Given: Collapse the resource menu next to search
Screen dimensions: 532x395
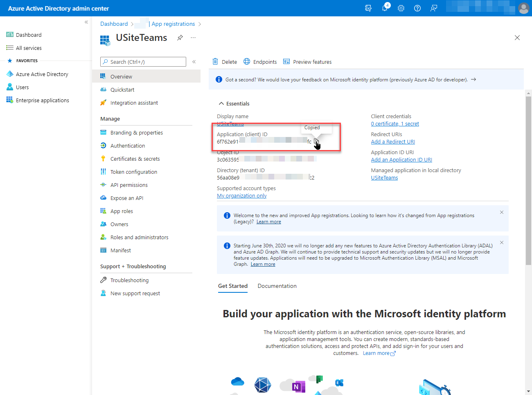Looking at the screenshot, I should coord(194,62).
